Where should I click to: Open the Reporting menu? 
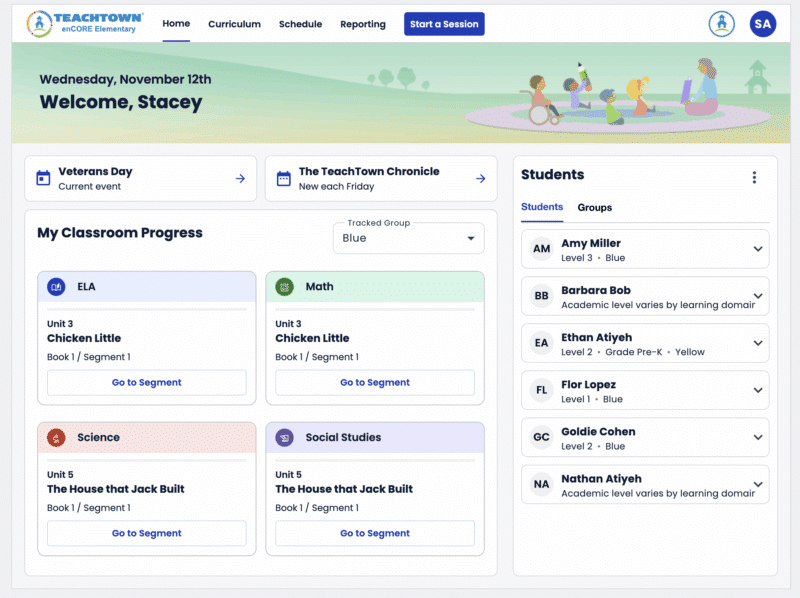pyautogui.click(x=362, y=24)
